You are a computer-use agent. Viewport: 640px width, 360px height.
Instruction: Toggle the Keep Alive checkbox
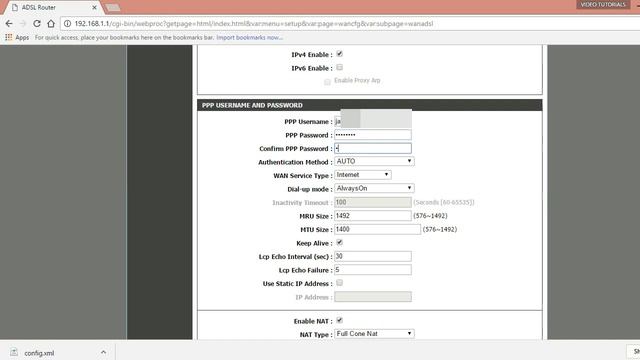point(340,243)
